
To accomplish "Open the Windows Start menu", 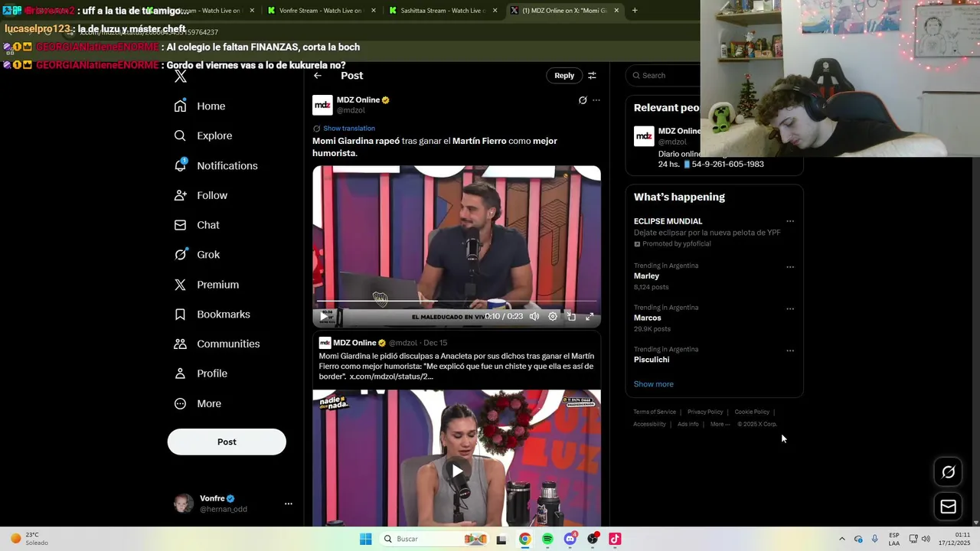I will (x=366, y=539).
